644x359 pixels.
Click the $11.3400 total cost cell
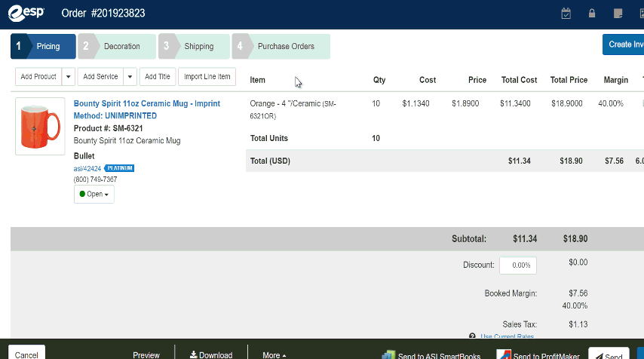(x=515, y=103)
